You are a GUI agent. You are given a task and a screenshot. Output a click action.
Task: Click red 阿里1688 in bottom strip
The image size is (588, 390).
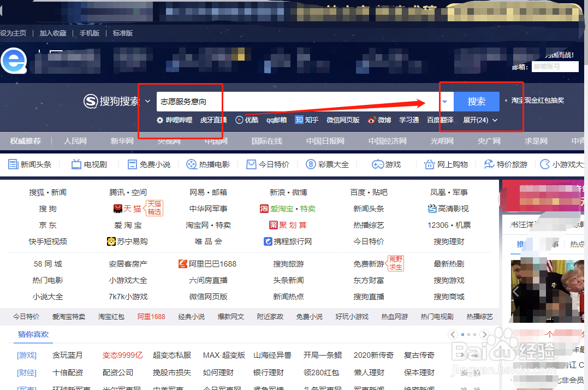pyautogui.click(x=151, y=316)
